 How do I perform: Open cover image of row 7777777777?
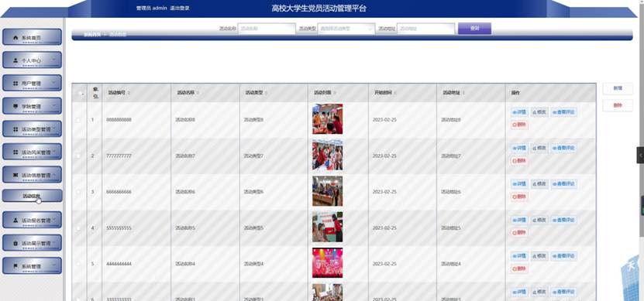coord(327,155)
